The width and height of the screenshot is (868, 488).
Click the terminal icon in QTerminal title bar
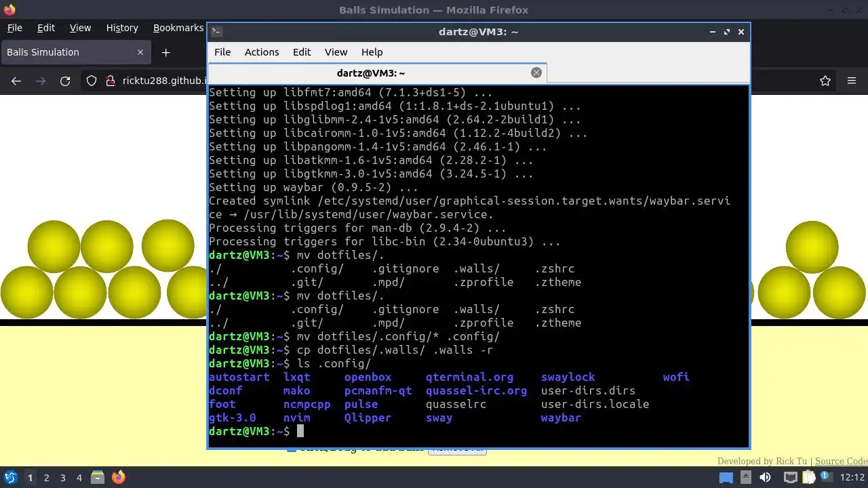(x=216, y=31)
